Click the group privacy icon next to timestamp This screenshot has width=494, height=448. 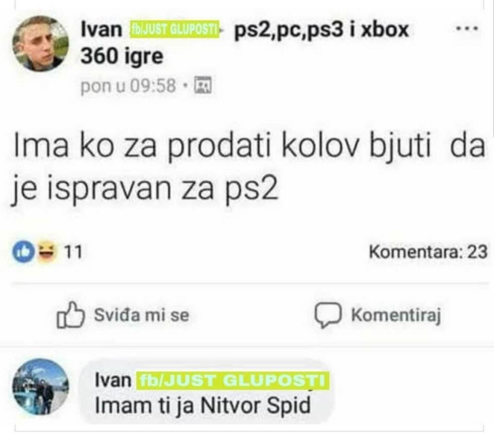point(203,85)
